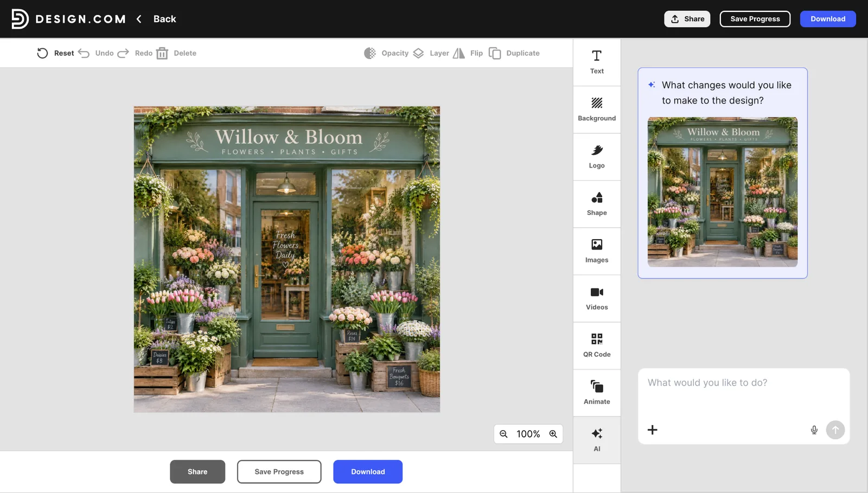This screenshot has height=493, width=868.
Task: Open the Layer options
Action: pos(431,53)
